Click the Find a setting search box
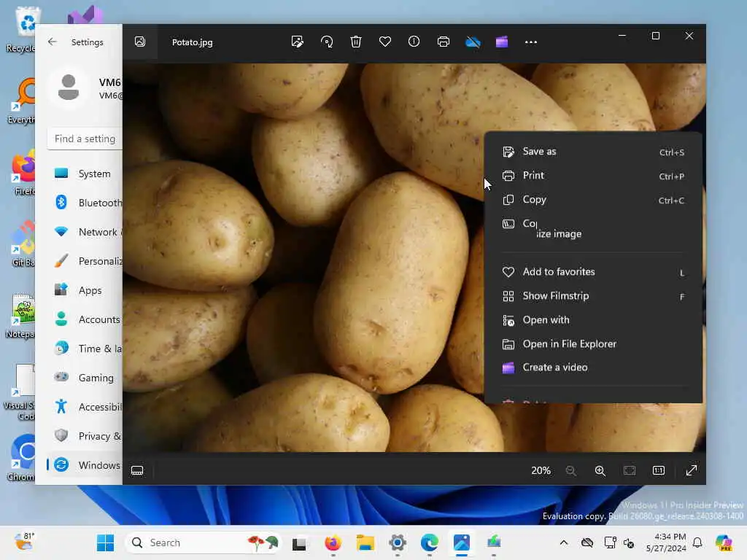Screen dimensions: 747x560 click(x=85, y=139)
